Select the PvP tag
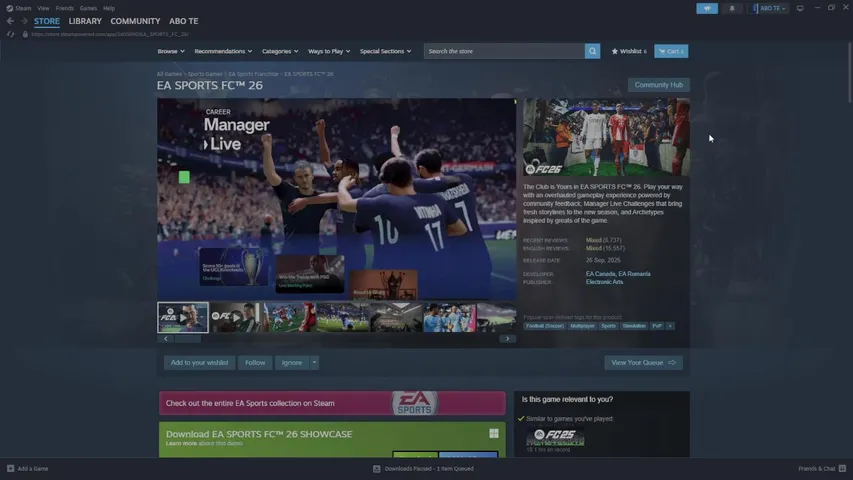 coord(657,326)
